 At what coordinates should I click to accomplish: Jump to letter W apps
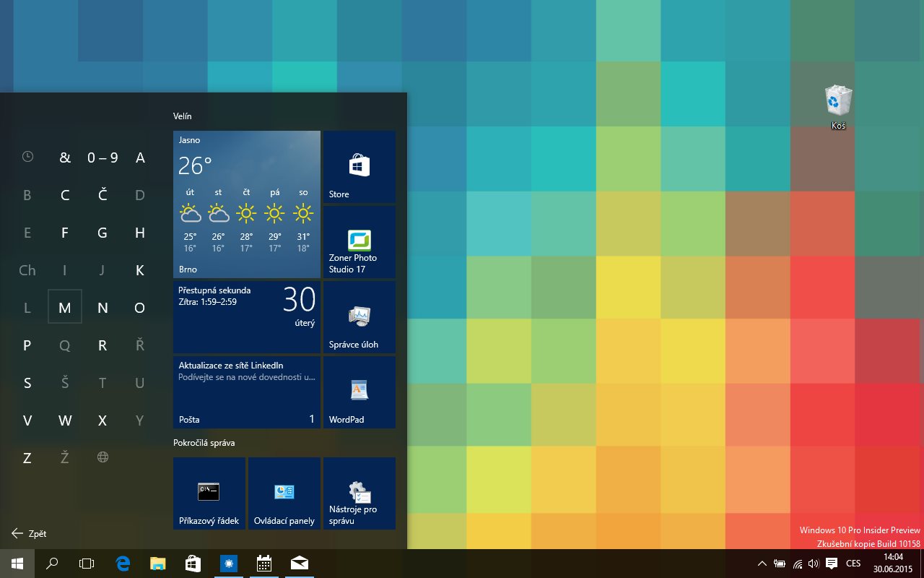point(65,420)
